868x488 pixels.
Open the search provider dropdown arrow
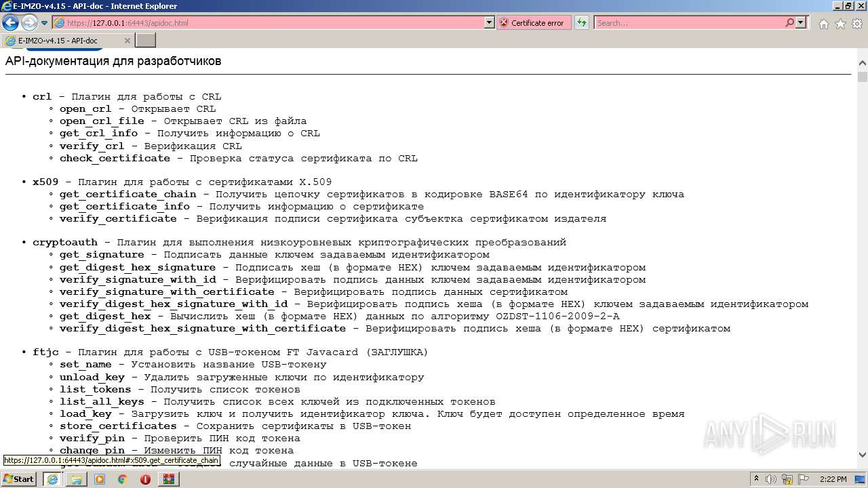click(801, 23)
